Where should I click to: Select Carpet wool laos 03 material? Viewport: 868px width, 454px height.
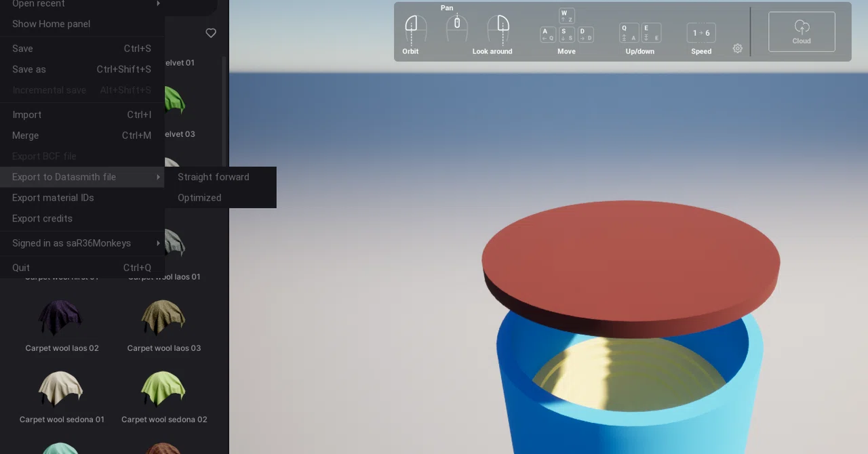(163, 325)
